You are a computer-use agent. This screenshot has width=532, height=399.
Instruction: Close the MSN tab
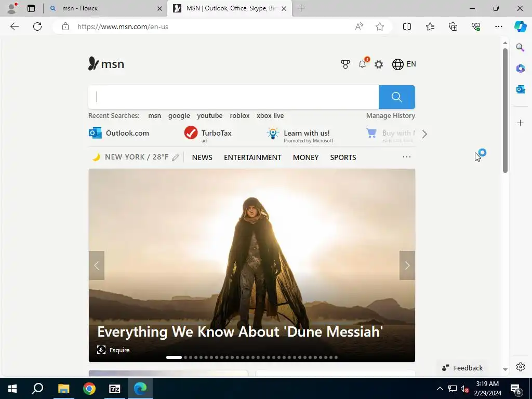click(284, 8)
